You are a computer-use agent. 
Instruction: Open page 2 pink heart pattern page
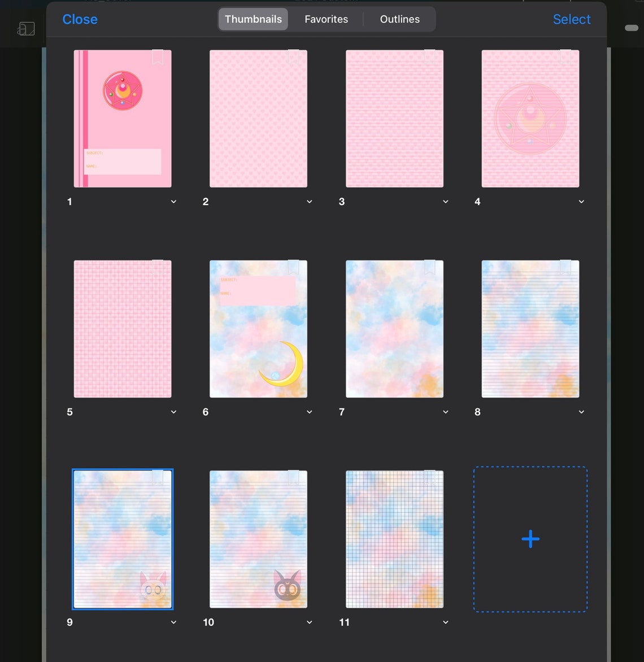(x=258, y=119)
